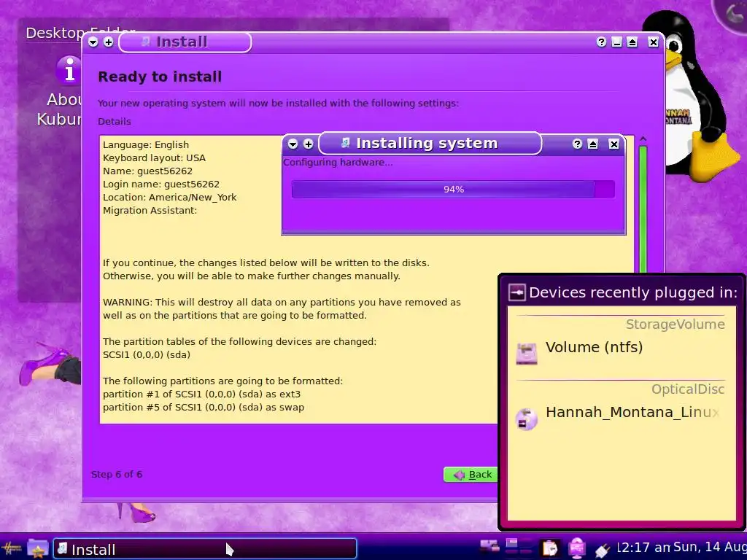Click the 'Sun, 14 Aug' date in the panel
The image size is (747, 560).
click(710, 547)
